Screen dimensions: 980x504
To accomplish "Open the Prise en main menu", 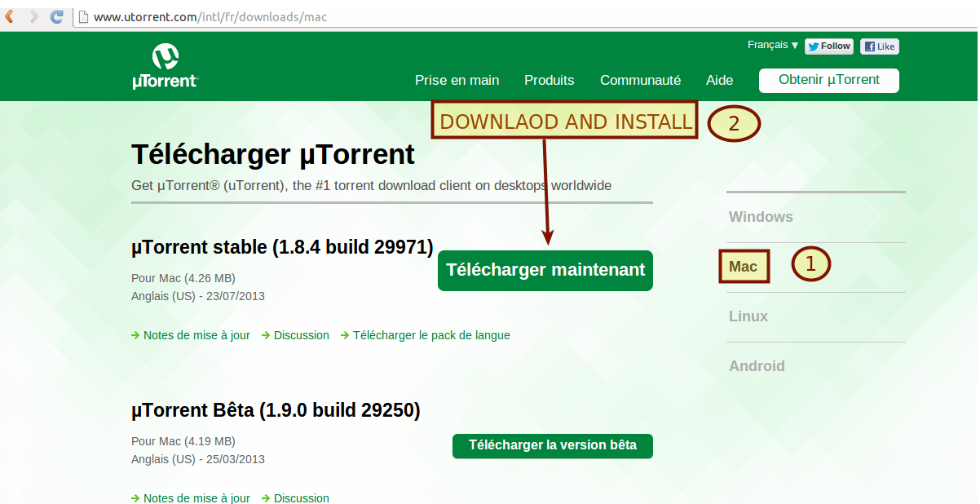I will click(x=457, y=80).
